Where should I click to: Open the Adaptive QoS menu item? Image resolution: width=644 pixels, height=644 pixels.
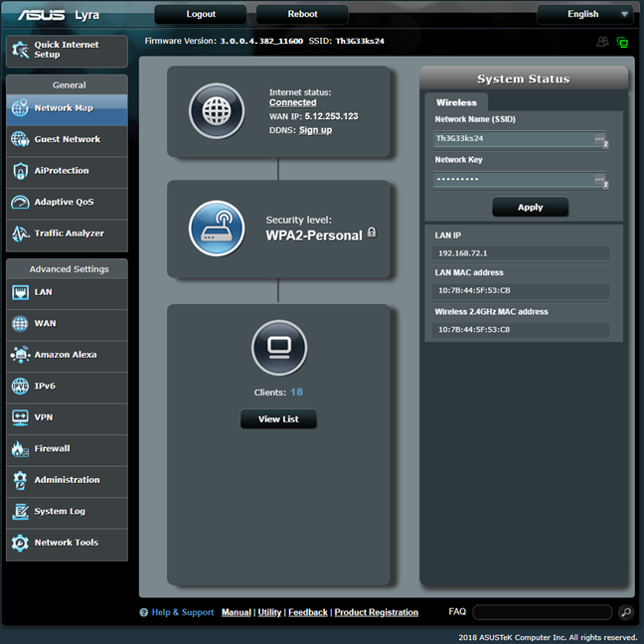coord(67,202)
